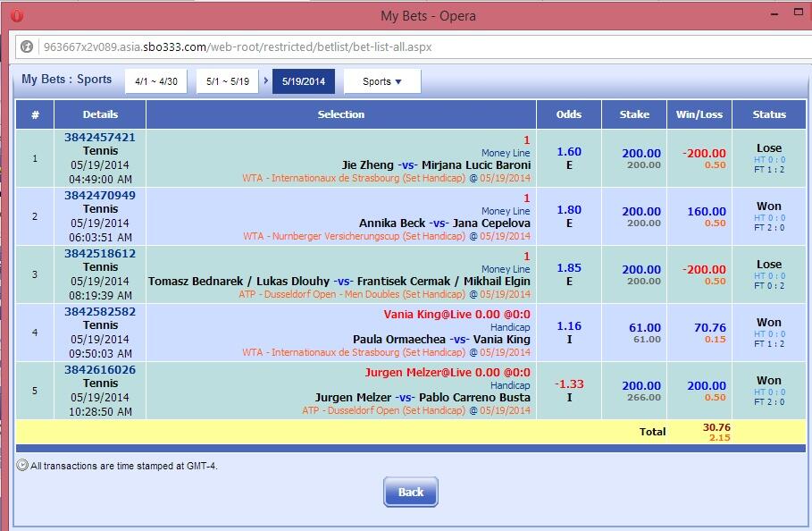Click the timestamp 10:28:50 AM
The image size is (812, 531).
coord(100,411)
